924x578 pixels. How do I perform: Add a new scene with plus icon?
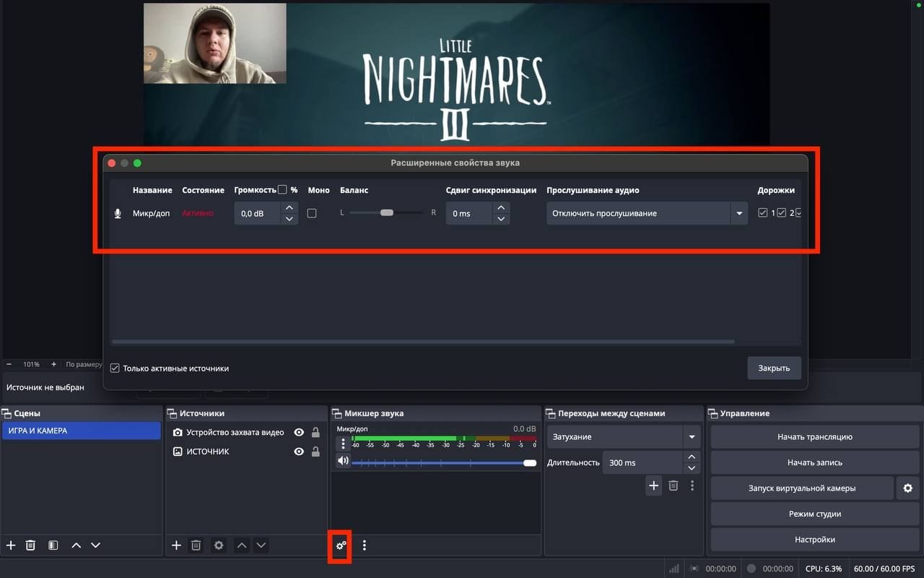point(11,545)
